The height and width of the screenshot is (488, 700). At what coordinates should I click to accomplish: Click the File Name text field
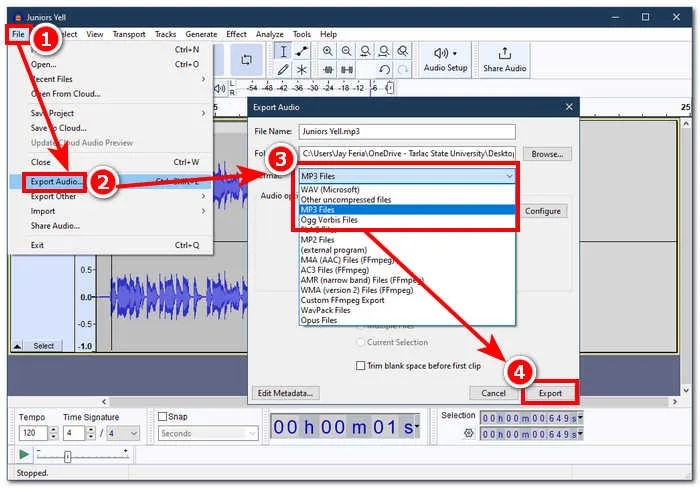pos(406,131)
